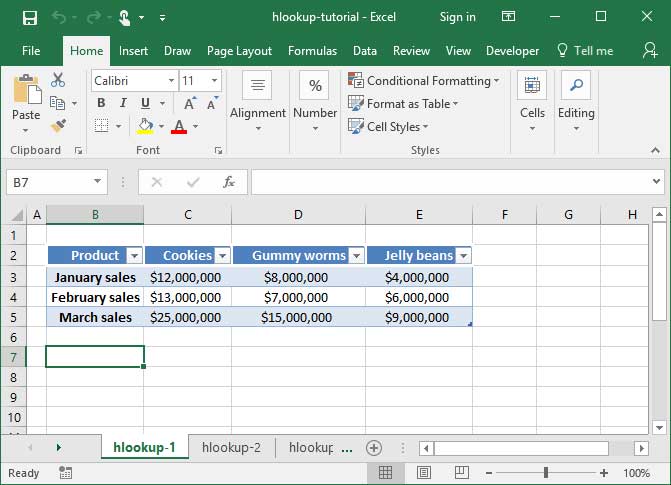The image size is (671, 485).
Task: Toggle Italic formatting
Action: [123, 103]
